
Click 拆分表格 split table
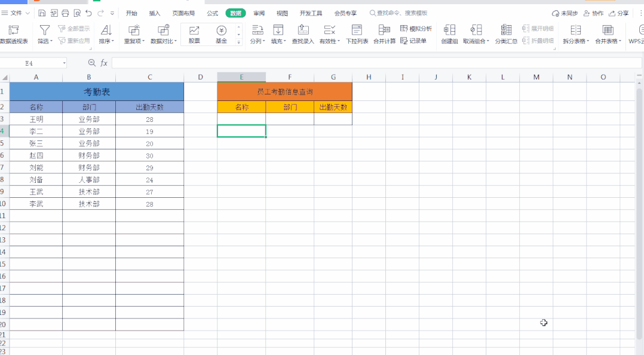pos(576,34)
